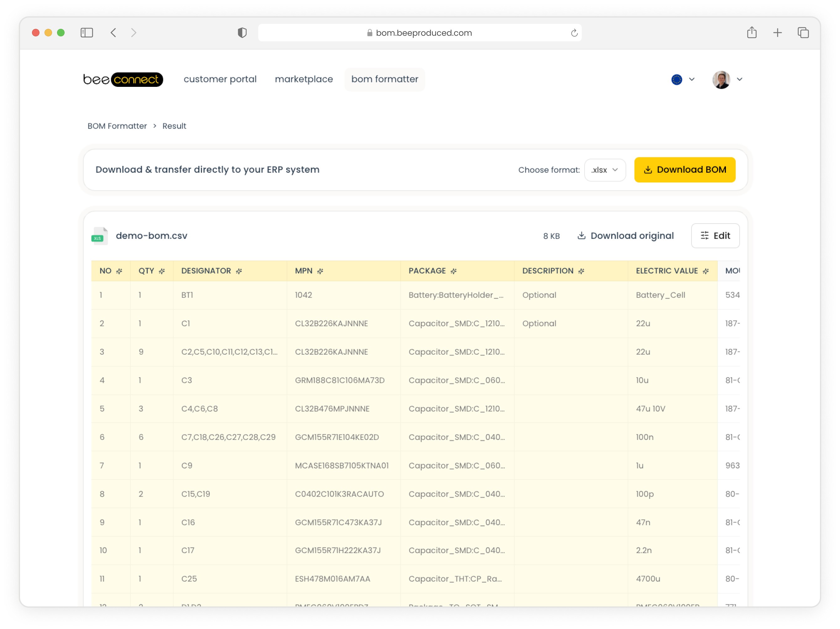The width and height of the screenshot is (840, 629).
Task: Click the Download BOM button
Action: [685, 170]
